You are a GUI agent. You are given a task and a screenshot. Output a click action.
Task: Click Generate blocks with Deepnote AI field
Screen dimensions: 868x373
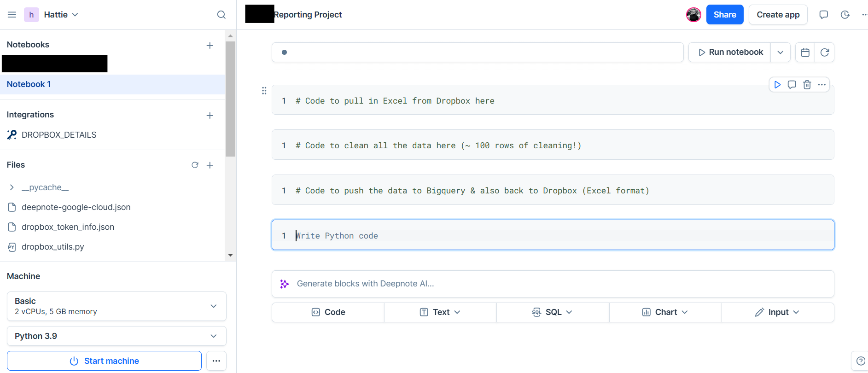pyautogui.click(x=553, y=284)
